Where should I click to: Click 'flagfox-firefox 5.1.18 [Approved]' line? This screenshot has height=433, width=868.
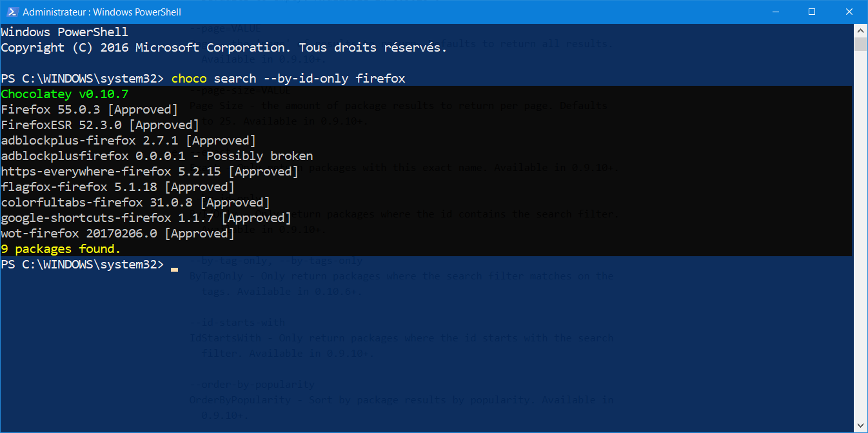coord(118,187)
